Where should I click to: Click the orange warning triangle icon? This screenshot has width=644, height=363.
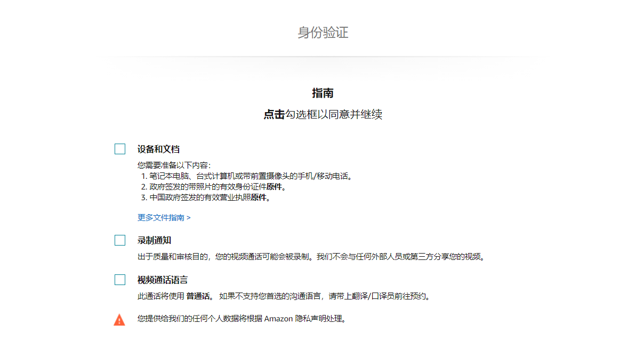(x=119, y=319)
